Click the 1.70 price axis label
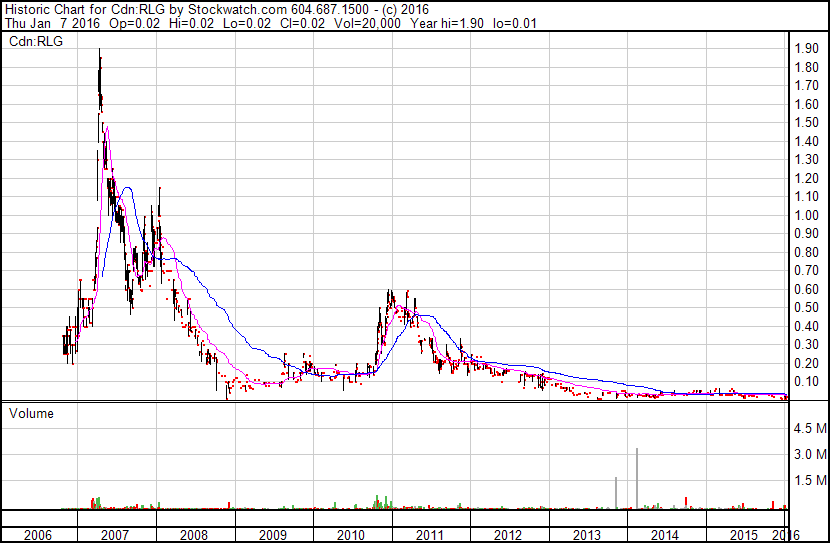Viewport: 830px width, 543px height. click(x=807, y=86)
